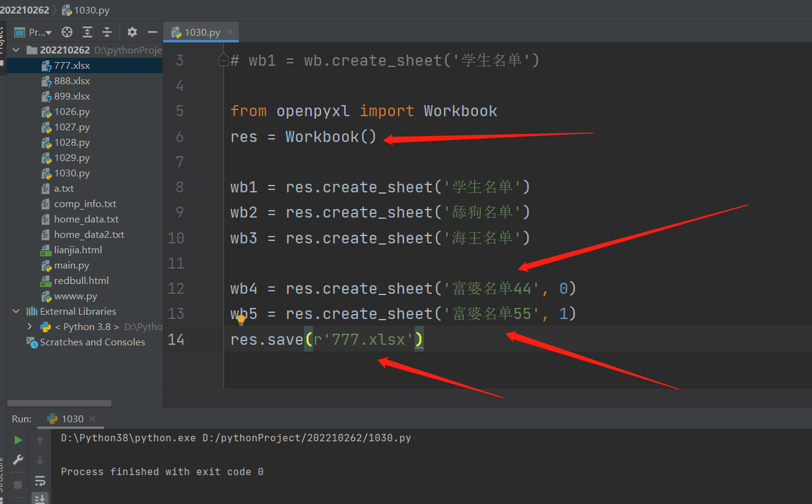This screenshot has height=504, width=812.
Task: Click the External Libraries bar-chart icon
Action: 31,311
